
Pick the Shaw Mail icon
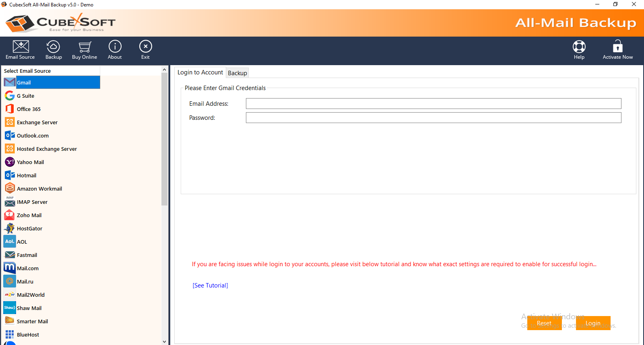(10, 308)
